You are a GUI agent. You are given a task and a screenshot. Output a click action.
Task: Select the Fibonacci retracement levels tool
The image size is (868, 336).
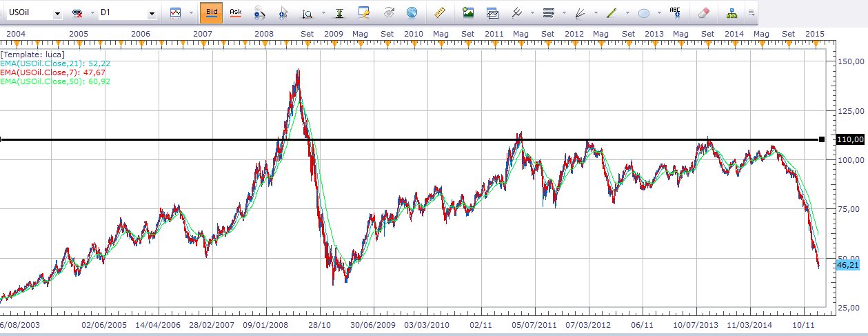(549, 12)
